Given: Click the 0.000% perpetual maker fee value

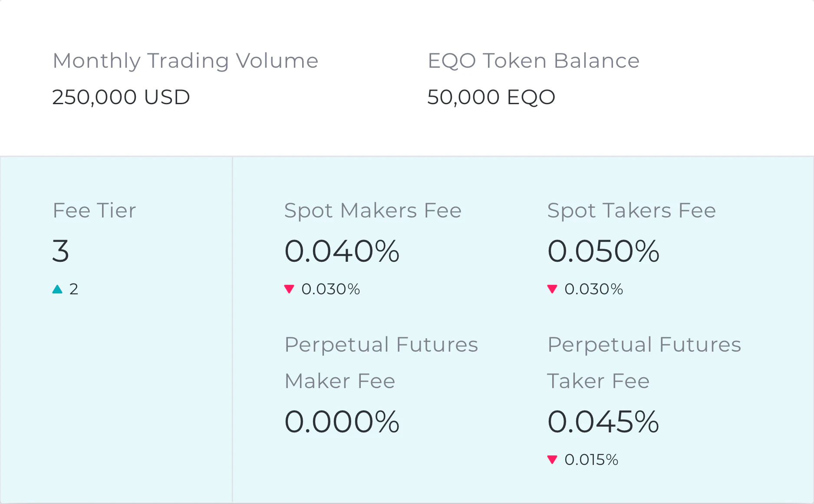Looking at the screenshot, I should coord(342,422).
